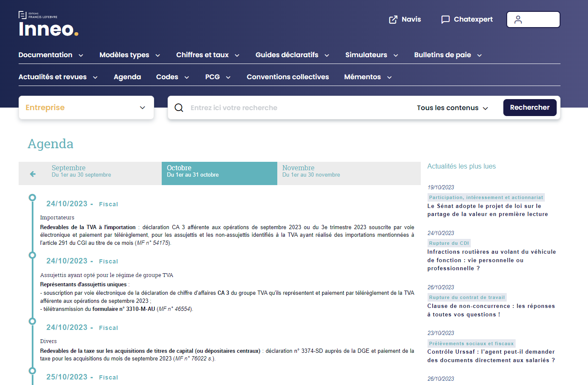Viewport: 588px width, 385px height.
Task: Click the Inneo logo
Action: (48, 25)
